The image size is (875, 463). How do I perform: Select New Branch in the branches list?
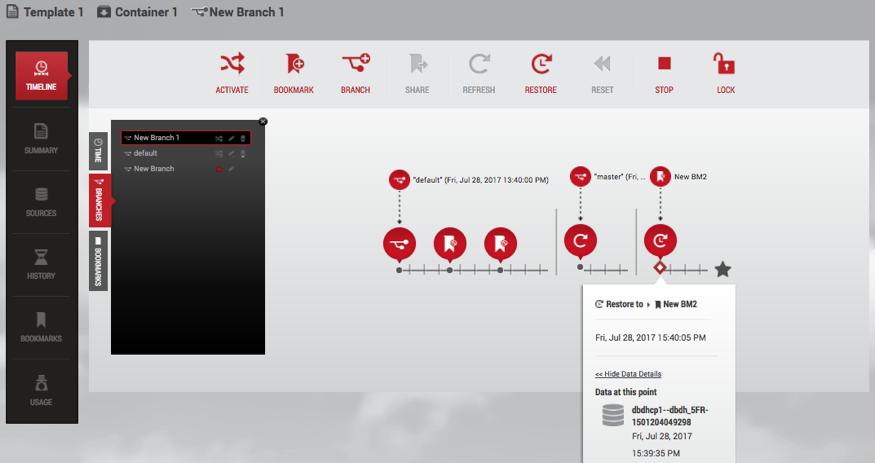click(154, 169)
